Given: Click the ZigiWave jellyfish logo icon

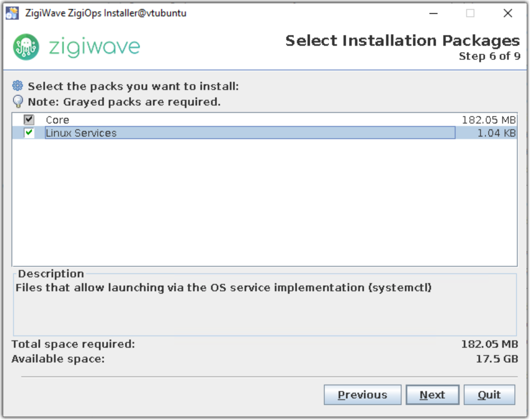Looking at the screenshot, I should click(26, 47).
